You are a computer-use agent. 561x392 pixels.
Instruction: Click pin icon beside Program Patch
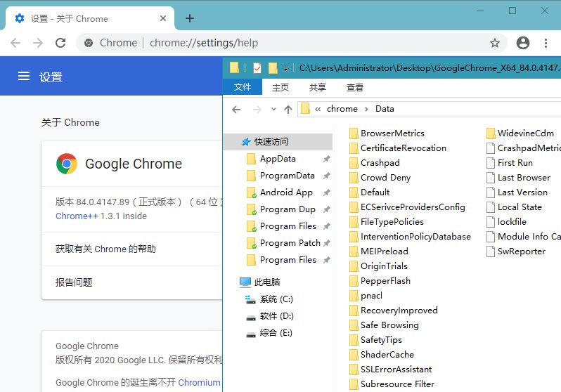(x=326, y=243)
